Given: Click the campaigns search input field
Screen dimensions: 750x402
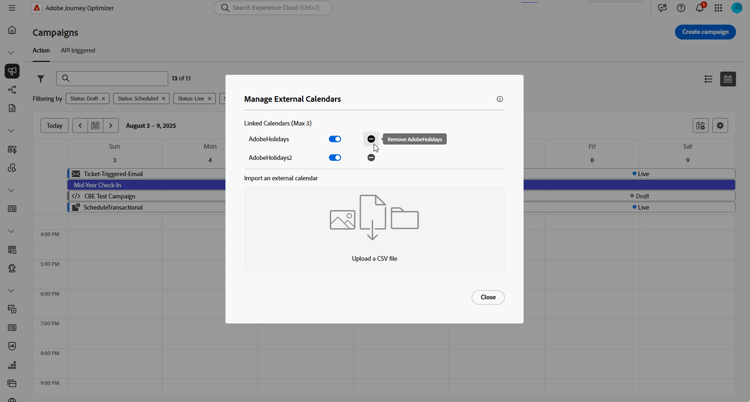Looking at the screenshot, I should (112, 78).
